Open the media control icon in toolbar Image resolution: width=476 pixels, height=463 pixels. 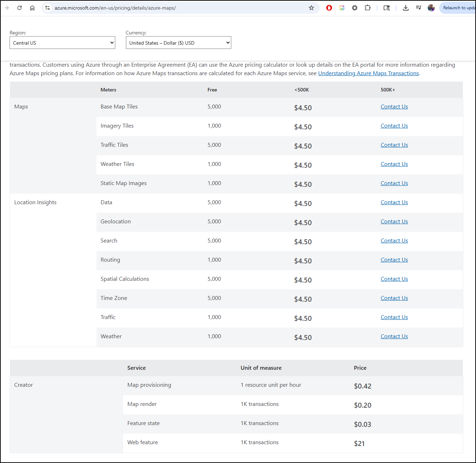coord(419,8)
